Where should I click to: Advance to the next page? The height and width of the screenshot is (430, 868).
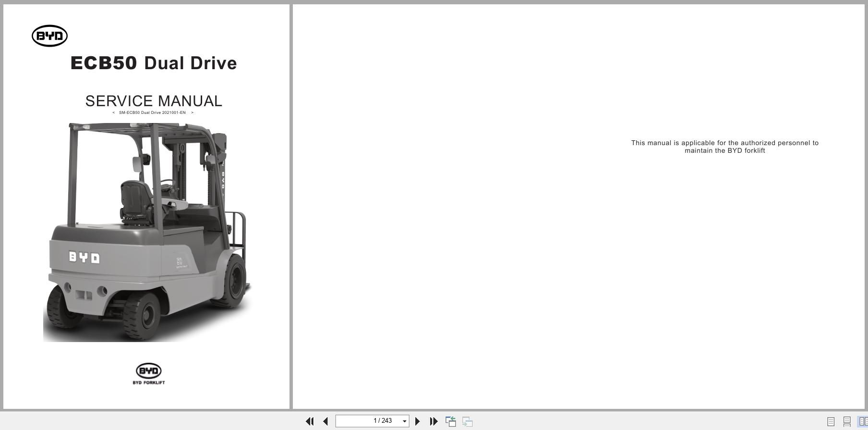[417, 421]
